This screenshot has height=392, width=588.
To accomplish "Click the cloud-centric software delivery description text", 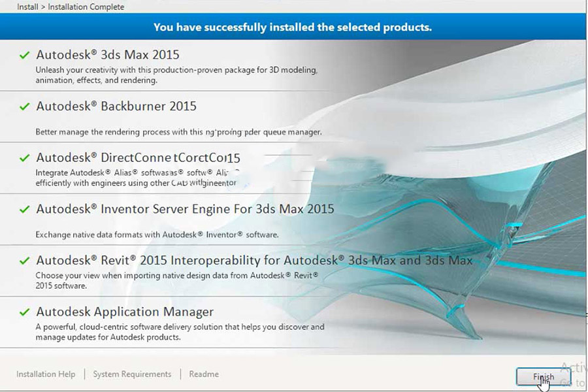I will (180, 332).
